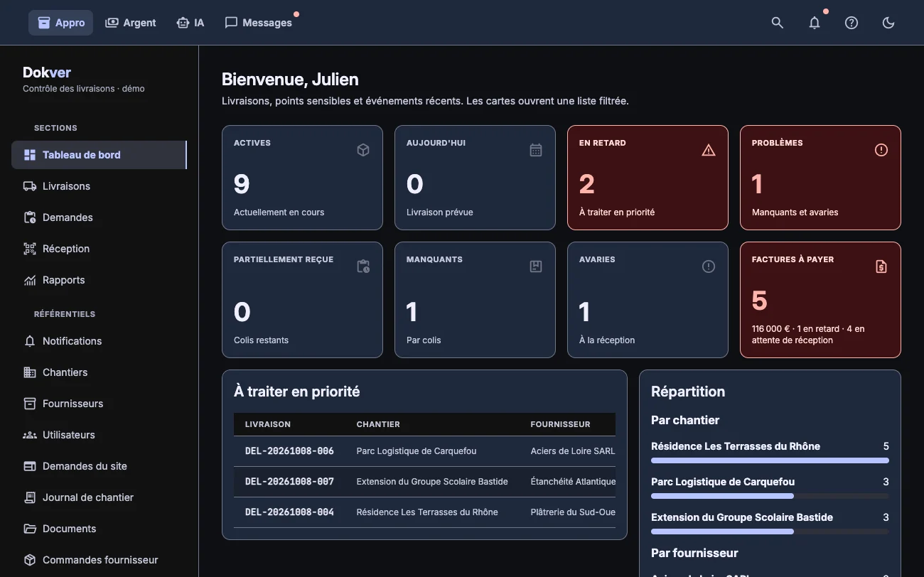
Task: Open Documents in the sidebar
Action: coord(99,529)
